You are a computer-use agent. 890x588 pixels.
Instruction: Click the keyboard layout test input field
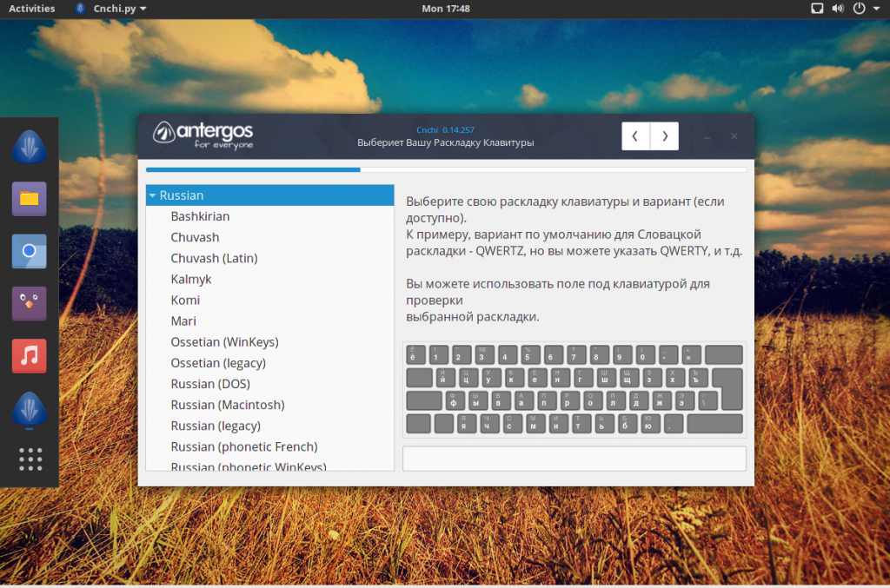574,458
